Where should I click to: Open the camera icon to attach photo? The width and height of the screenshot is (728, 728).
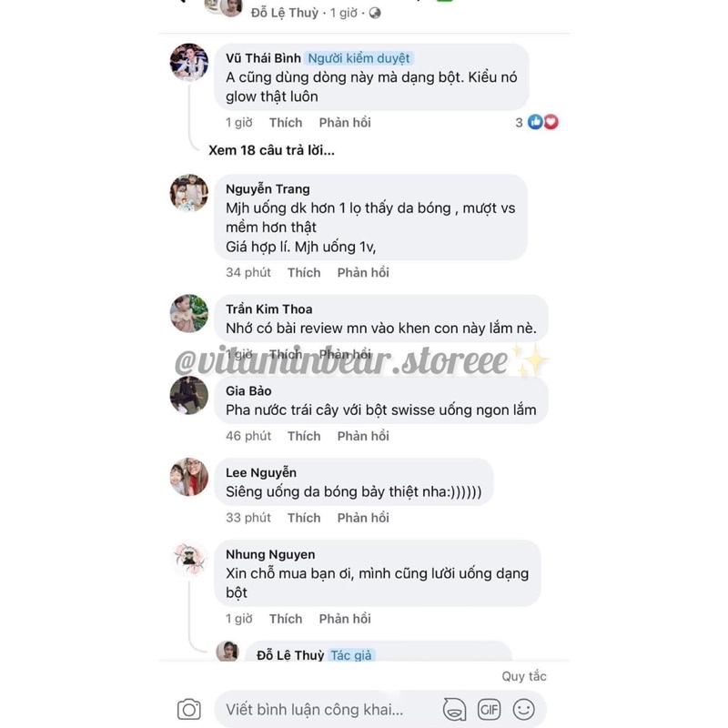189,710
